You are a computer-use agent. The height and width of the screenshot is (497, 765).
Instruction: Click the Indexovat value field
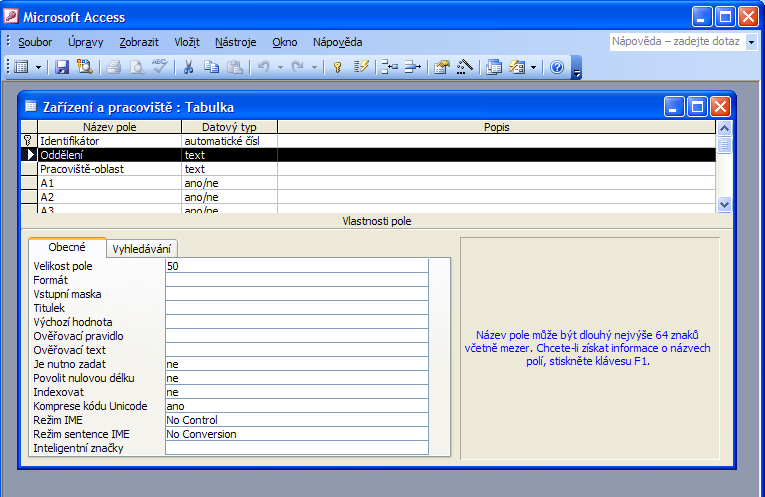tap(297, 392)
